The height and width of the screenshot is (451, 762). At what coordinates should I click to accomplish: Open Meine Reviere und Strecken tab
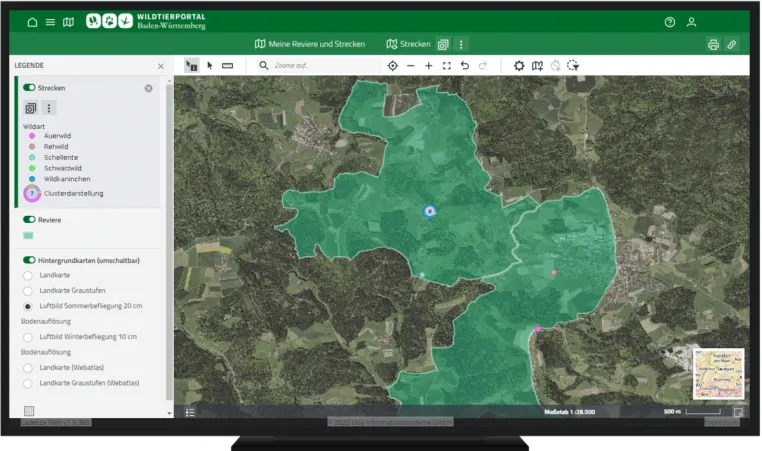click(310, 44)
